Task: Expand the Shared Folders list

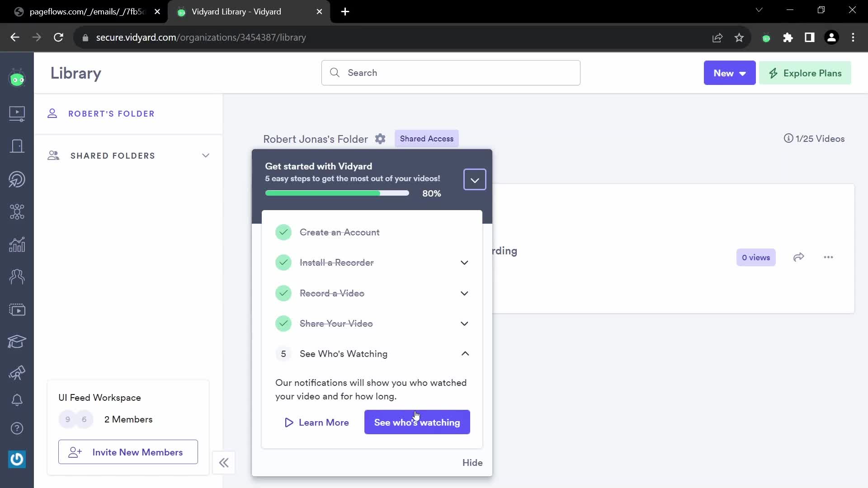Action: [x=206, y=155]
